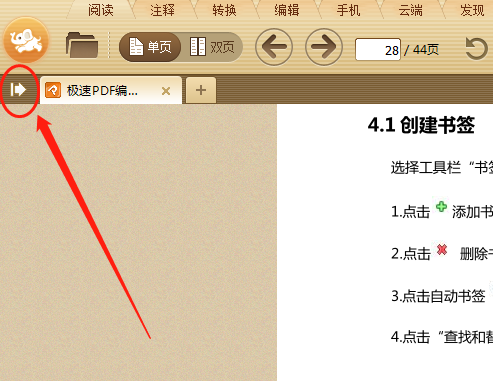493x381 pixels.
Task: Open a file with the folder icon
Action: coord(82,45)
